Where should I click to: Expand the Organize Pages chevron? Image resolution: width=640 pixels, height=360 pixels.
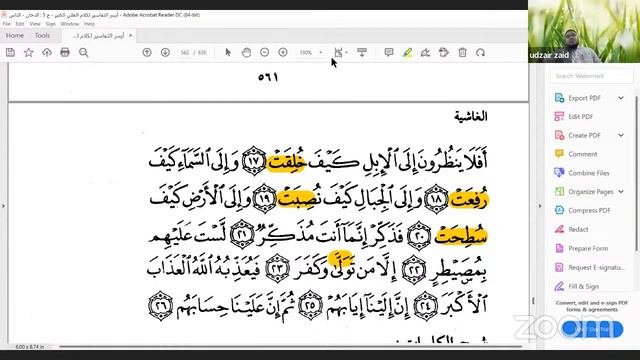point(621,191)
